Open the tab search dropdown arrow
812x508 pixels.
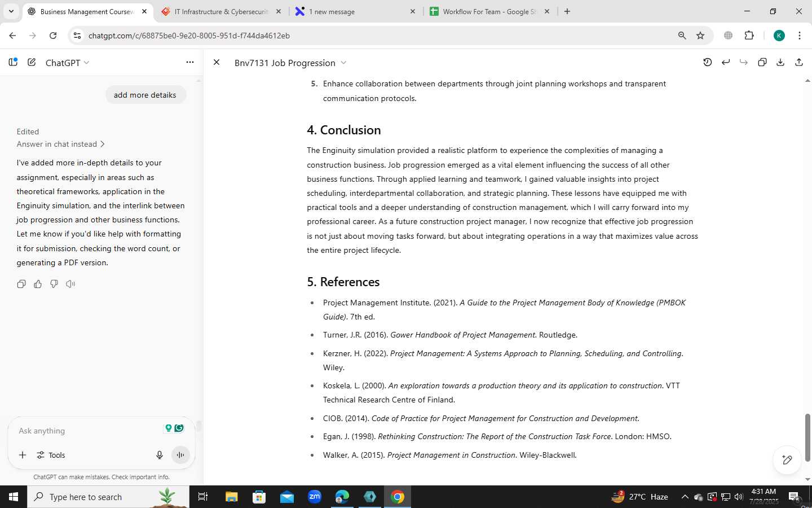11,11
